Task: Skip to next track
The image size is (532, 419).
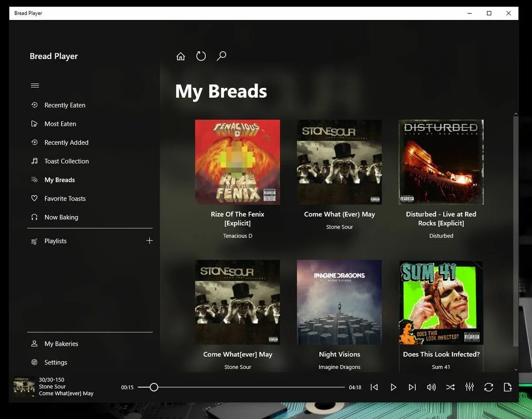Action: click(x=412, y=387)
